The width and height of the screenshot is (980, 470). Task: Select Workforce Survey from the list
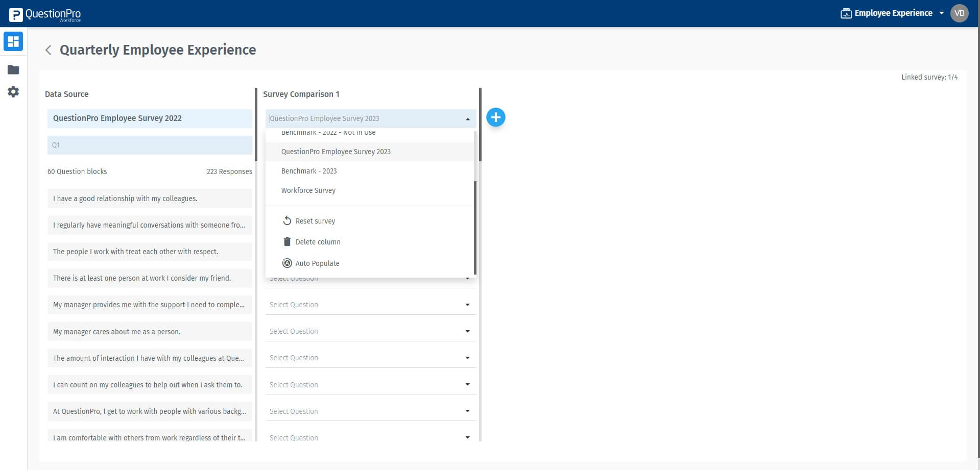pyautogui.click(x=308, y=190)
